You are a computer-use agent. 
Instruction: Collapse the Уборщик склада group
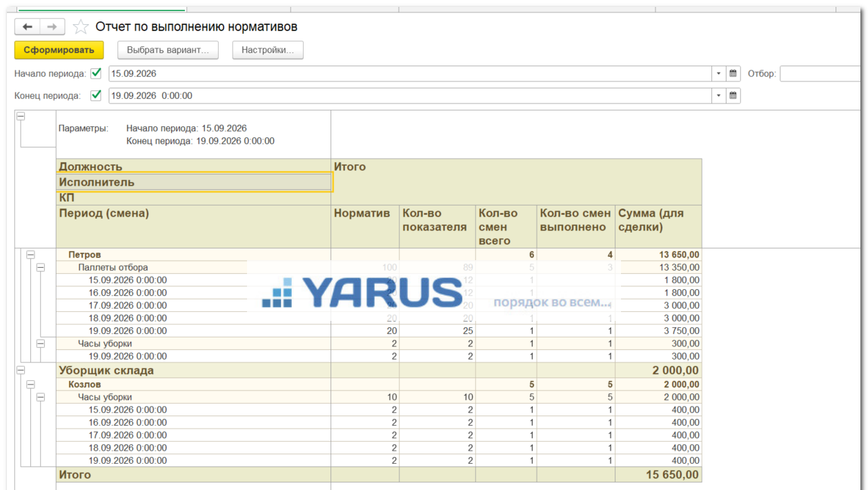[21, 370]
